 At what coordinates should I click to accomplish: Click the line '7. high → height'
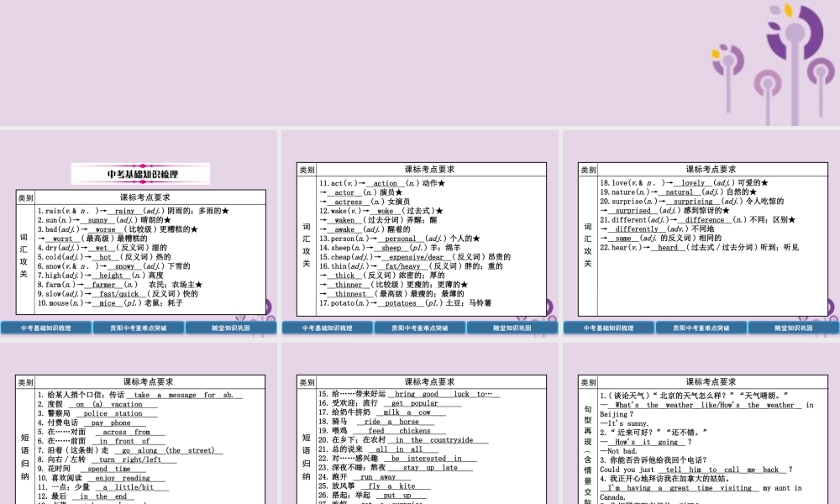click(100, 276)
